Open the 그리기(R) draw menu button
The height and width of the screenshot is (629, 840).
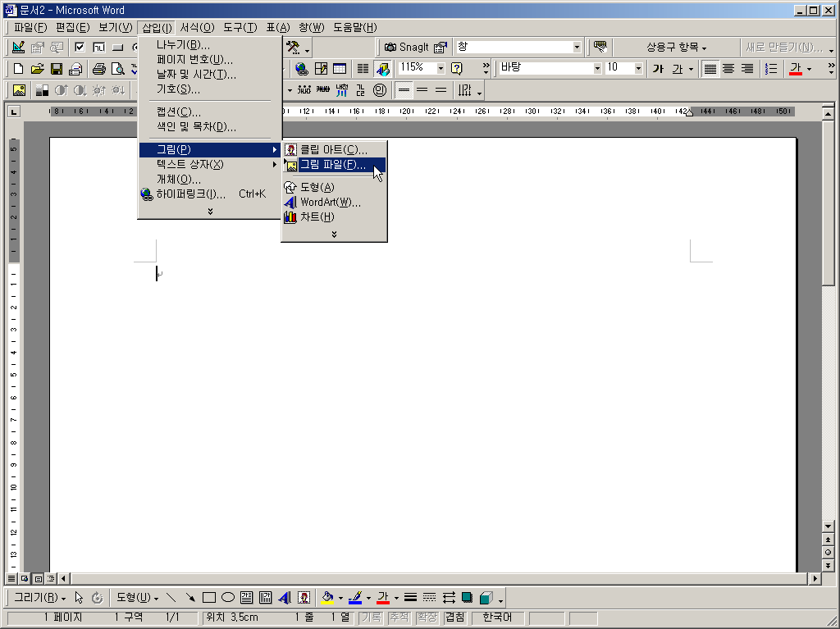tap(39, 598)
